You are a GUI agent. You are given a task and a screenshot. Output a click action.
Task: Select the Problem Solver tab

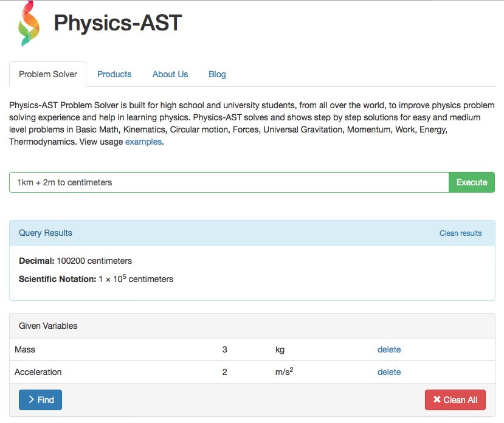47,74
